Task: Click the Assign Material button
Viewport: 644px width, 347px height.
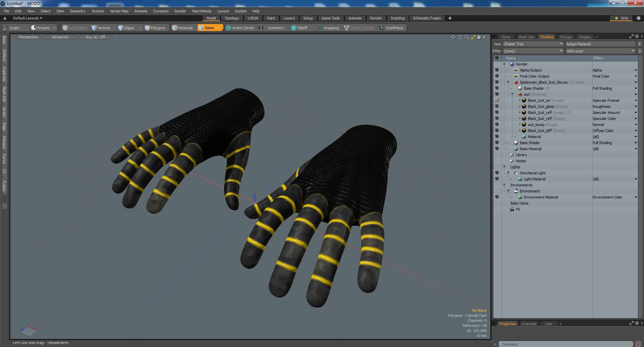Action: click(x=600, y=44)
